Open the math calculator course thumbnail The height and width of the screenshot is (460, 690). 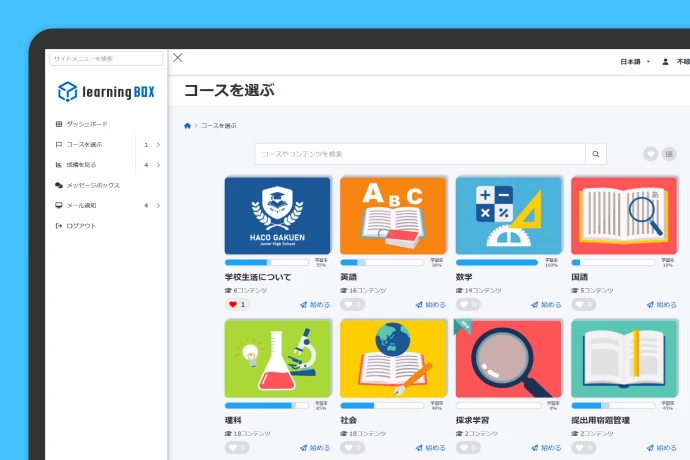click(509, 216)
